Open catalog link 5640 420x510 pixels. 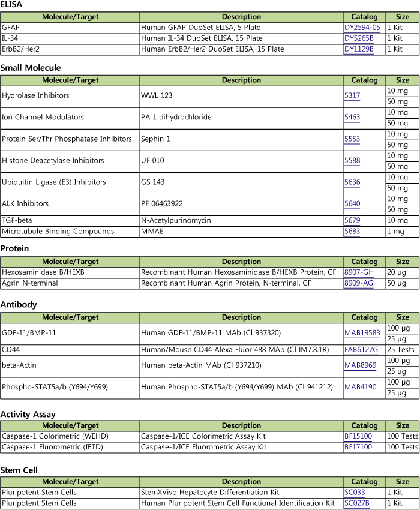coord(352,203)
